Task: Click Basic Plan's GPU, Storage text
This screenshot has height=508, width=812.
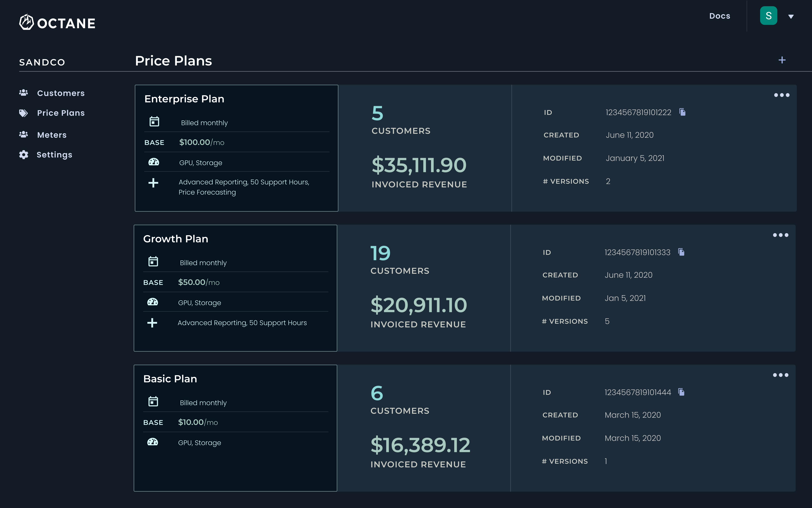Action: (199, 443)
